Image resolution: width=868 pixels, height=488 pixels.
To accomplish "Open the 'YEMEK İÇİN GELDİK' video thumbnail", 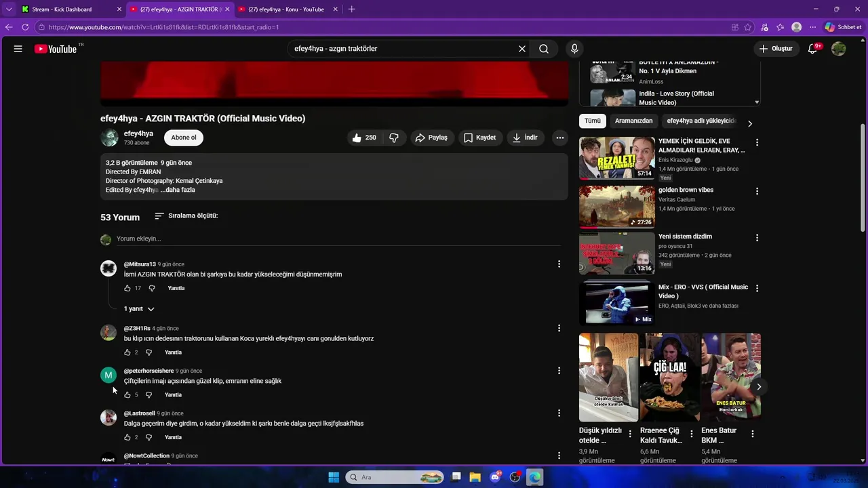I will point(617,158).
